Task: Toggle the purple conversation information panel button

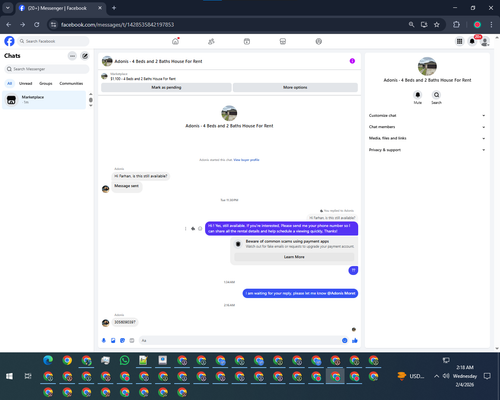Action: click(x=352, y=61)
